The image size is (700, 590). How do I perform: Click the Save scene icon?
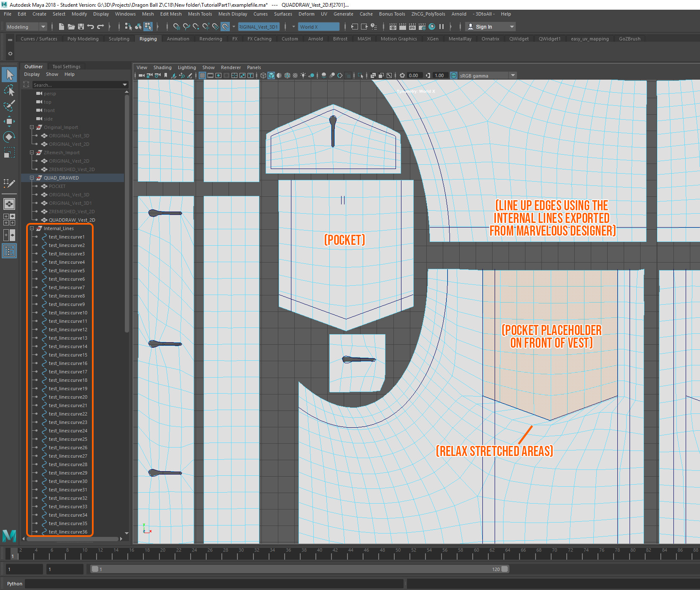click(81, 27)
